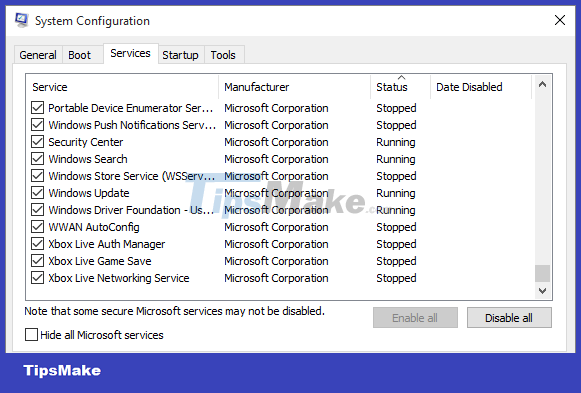
Task: Toggle the Windows Search checkbox
Action: point(37,159)
